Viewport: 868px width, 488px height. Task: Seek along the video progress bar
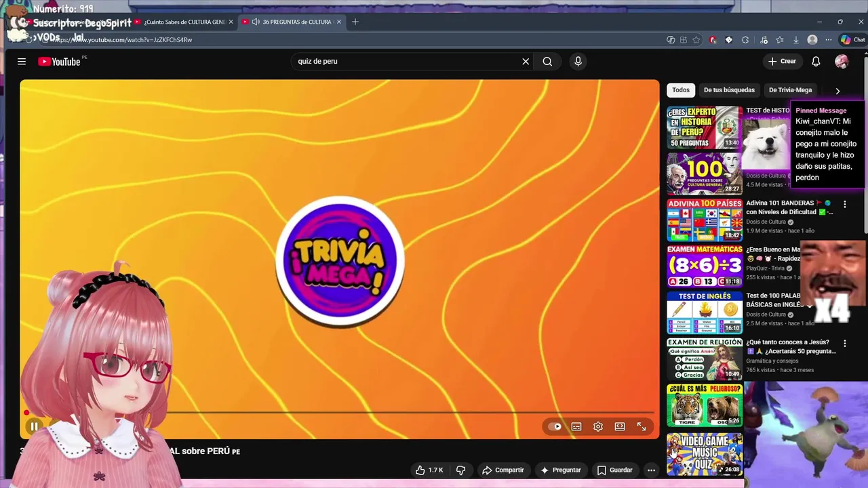click(339, 412)
